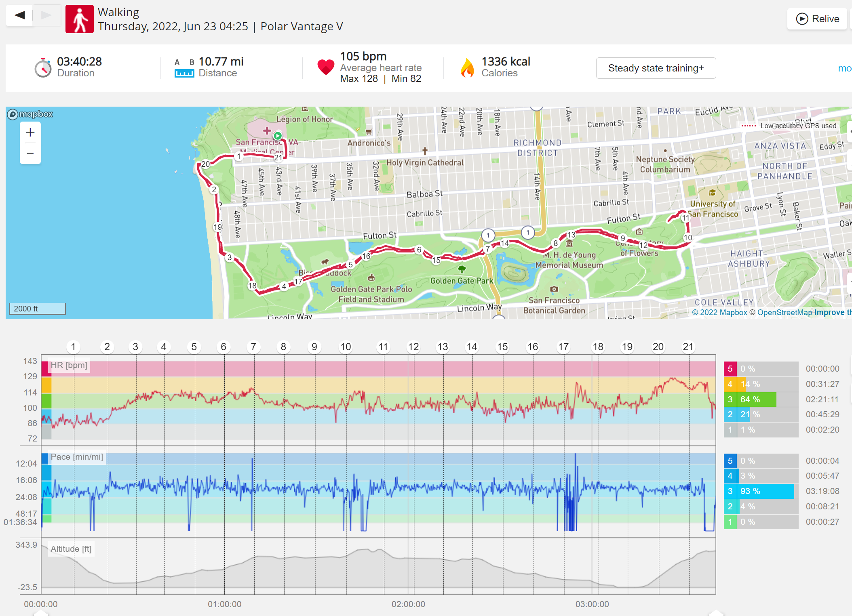Open the red Walking sport icon

(80, 19)
